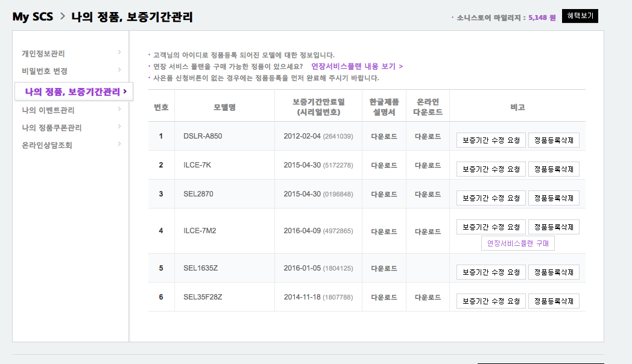Screen dimensions: 632x364
Task: Click arrow icon beside 온라인상담조회
Action: (119, 144)
